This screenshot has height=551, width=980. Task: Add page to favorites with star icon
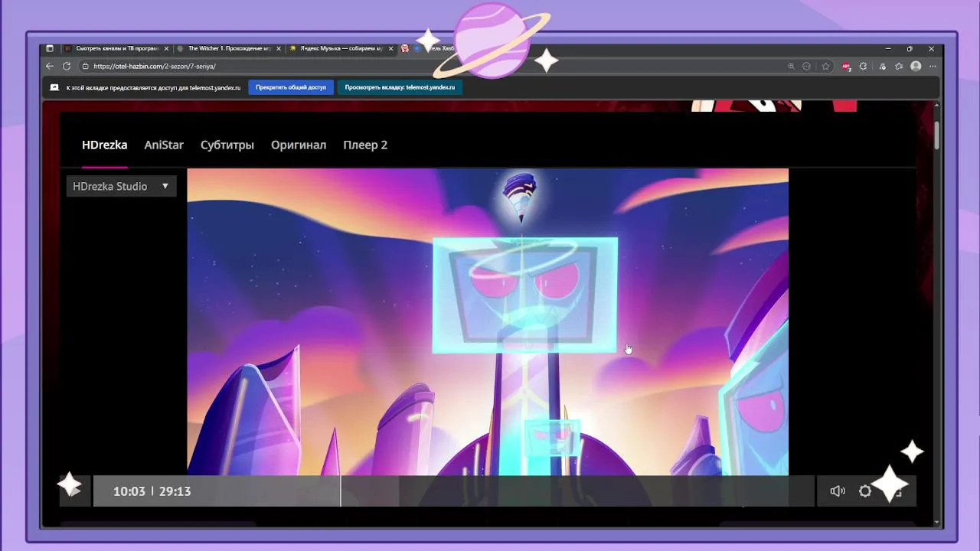coord(825,67)
